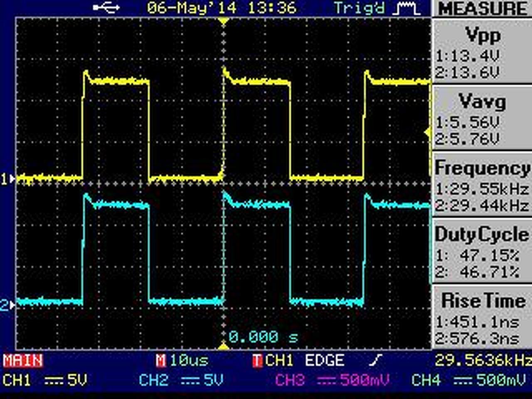532x399 pixels.
Task: Click the CH1 EDGE trigger text
Action: (x=305, y=360)
